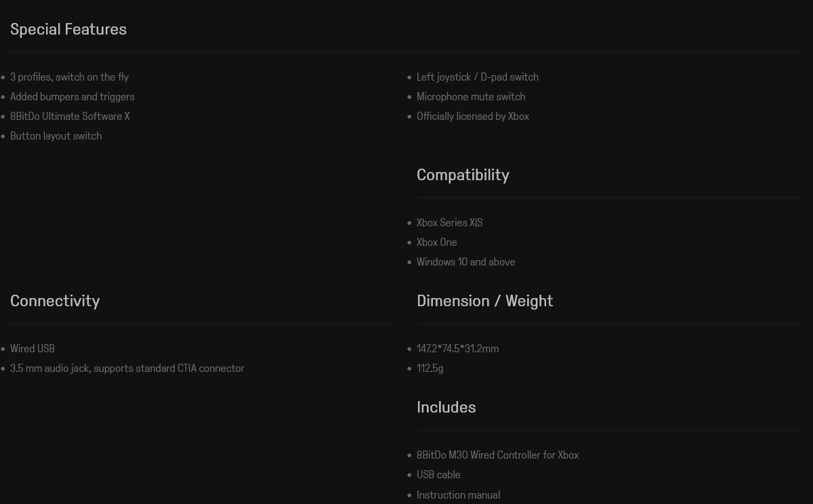Click the 'Xbox One' compatibility entry
Viewport: 813px width, 504px height.
click(x=437, y=243)
